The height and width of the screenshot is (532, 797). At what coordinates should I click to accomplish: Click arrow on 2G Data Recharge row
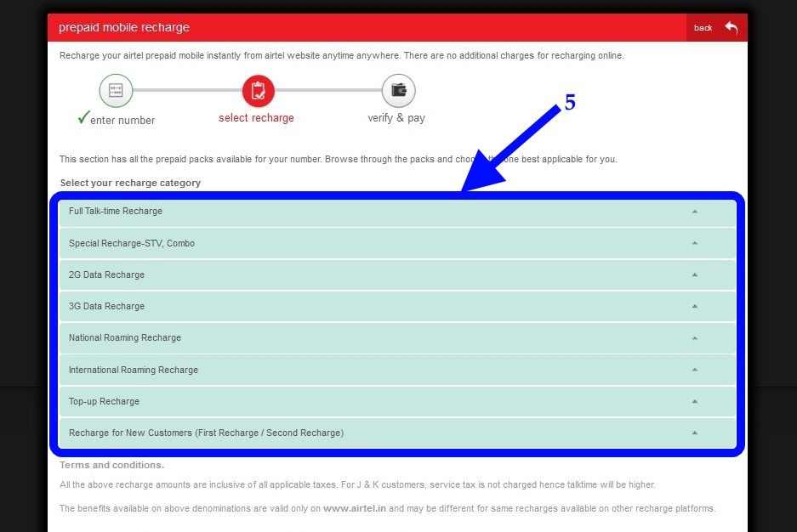click(695, 274)
